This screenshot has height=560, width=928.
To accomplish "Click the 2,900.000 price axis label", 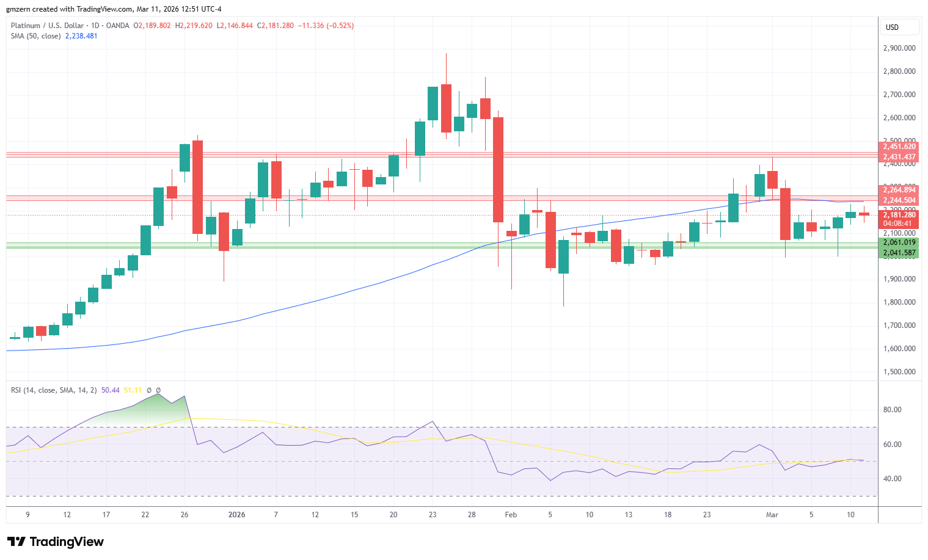I will pyautogui.click(x=899, y=48).
